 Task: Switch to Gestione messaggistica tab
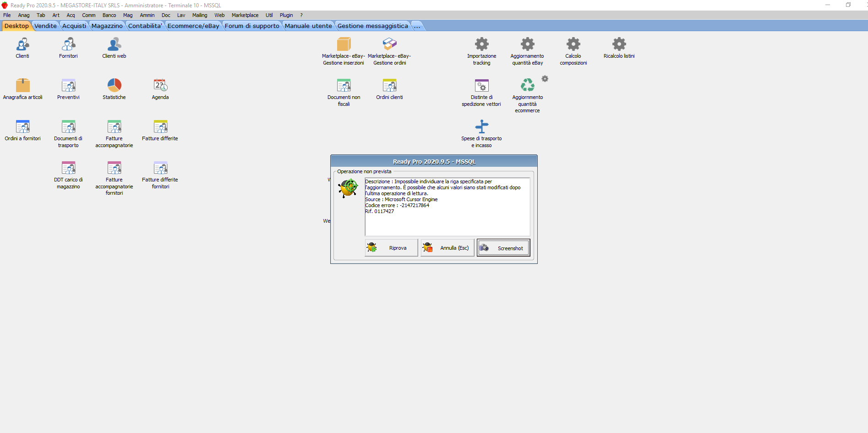(373, 26)
